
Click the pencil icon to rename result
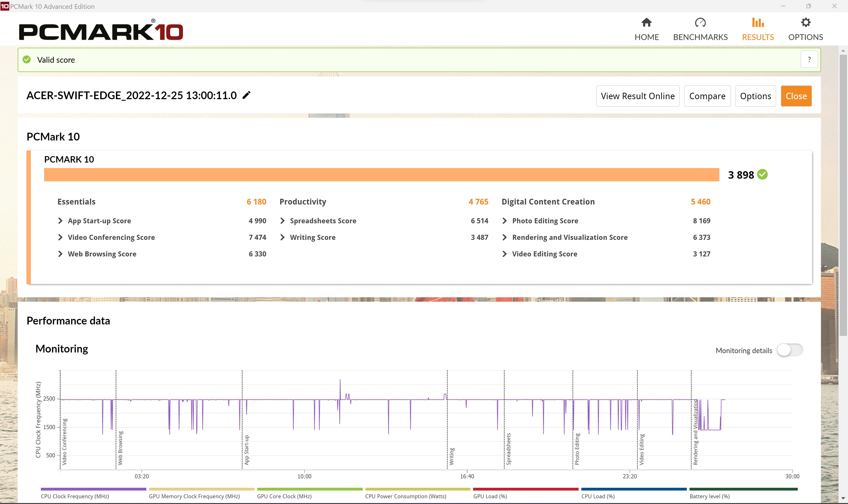click(246, 95)
